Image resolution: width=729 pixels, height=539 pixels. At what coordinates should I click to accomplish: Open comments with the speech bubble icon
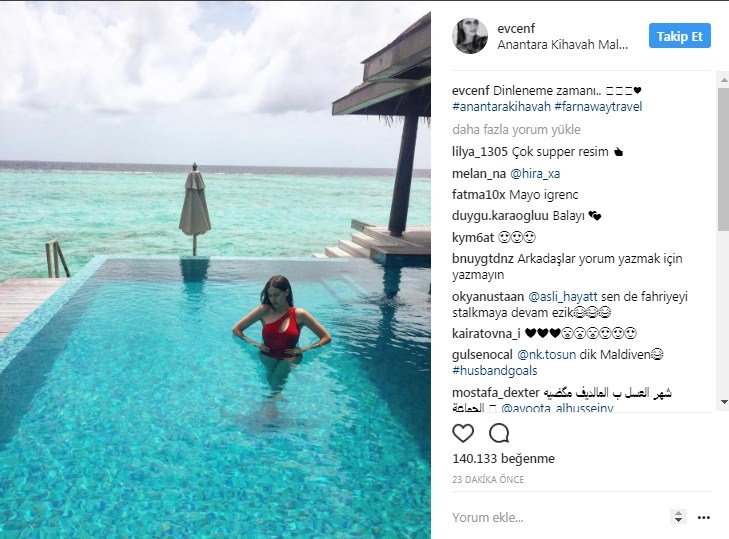tap(499, 433)
